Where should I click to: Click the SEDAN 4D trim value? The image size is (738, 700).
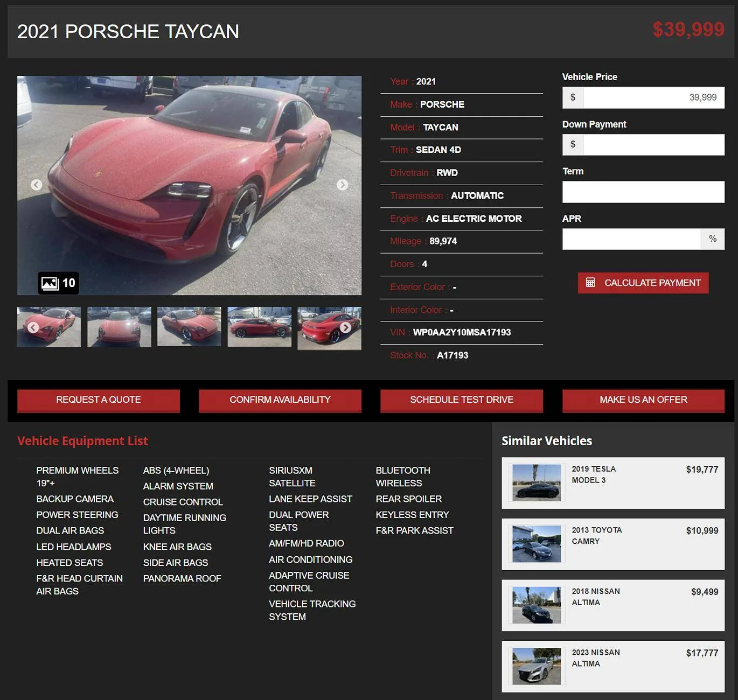pos(438,150)
